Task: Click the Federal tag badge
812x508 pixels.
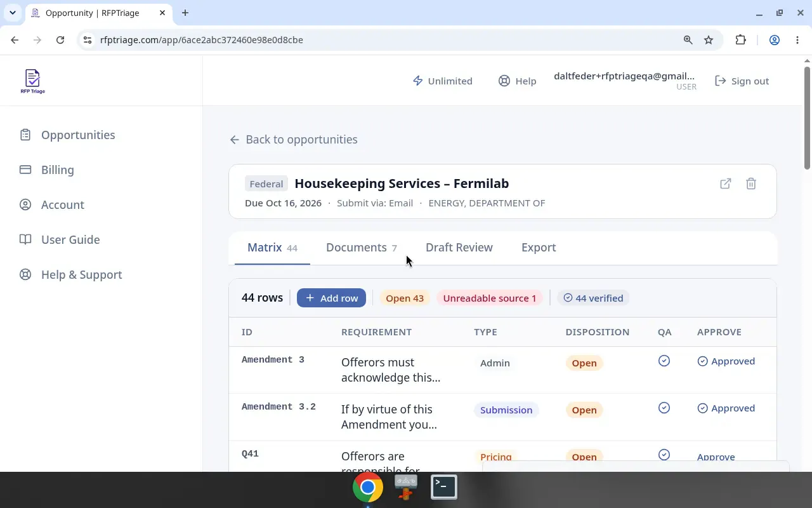Action: coord(266,184)
